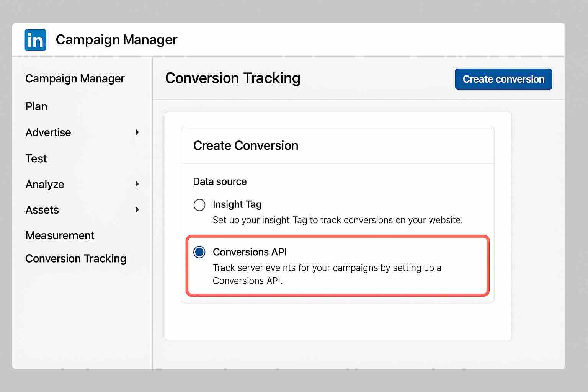Click the Campaign Manager header title

(116, 39)
